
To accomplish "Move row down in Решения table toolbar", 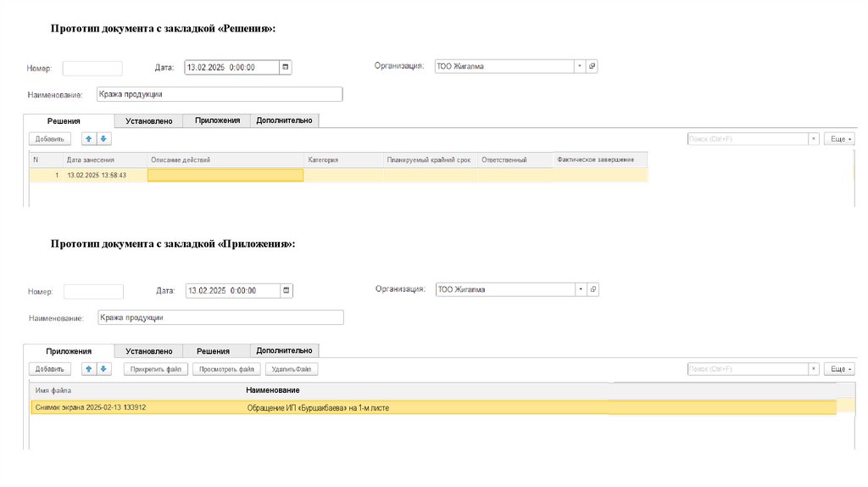I will [x=103, y=138].
